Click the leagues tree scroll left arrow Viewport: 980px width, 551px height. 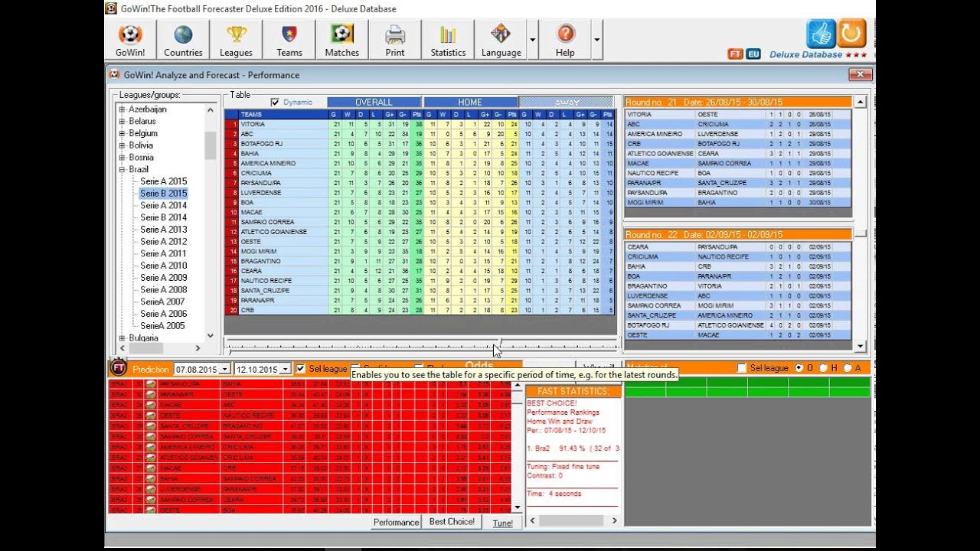(x=122, y=348)
